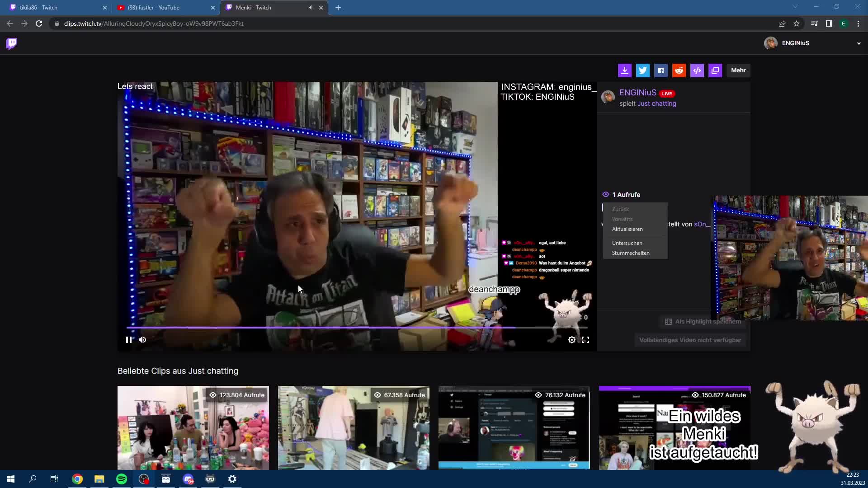Open File Explorer from the taskbar

pos(99,479)
